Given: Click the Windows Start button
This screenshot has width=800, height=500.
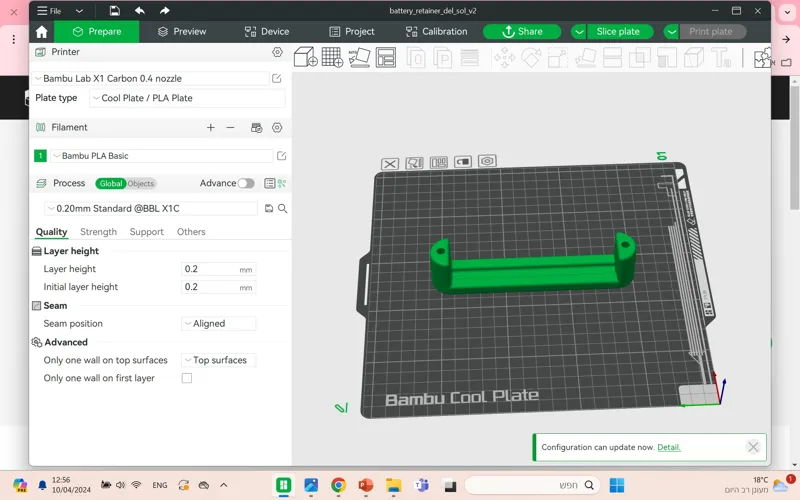Looking at the screenshot, I should click(617, 485).
